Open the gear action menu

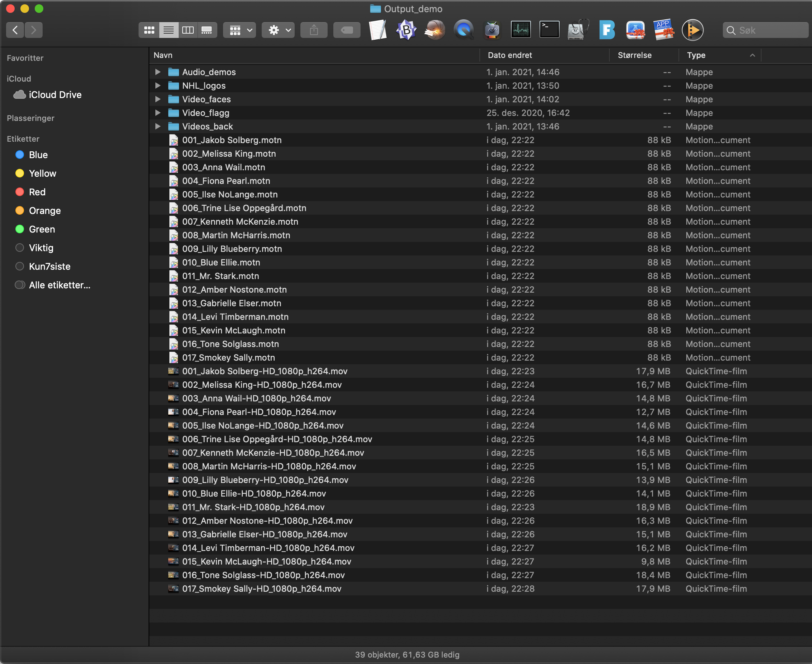[x=278, y=30]
